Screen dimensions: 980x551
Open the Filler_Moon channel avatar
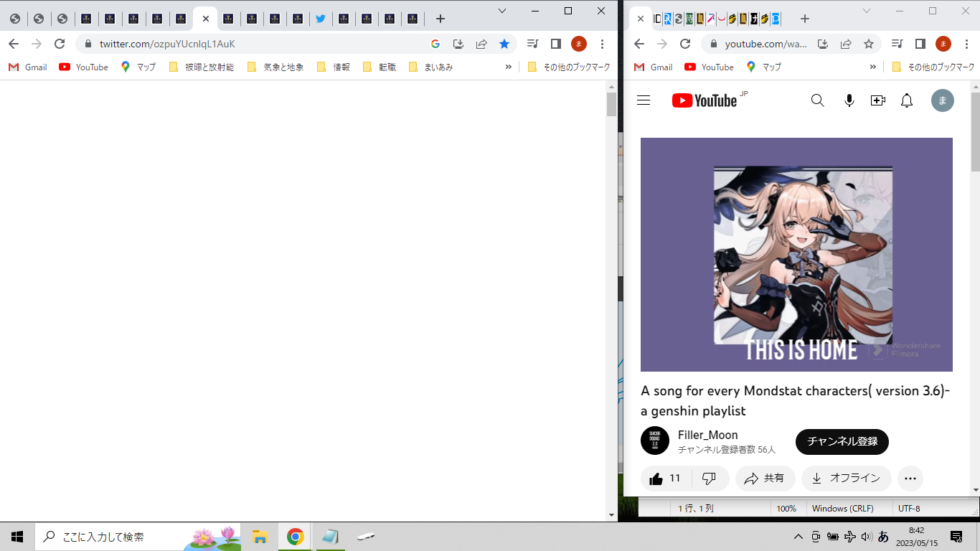(x=655, y=441)
